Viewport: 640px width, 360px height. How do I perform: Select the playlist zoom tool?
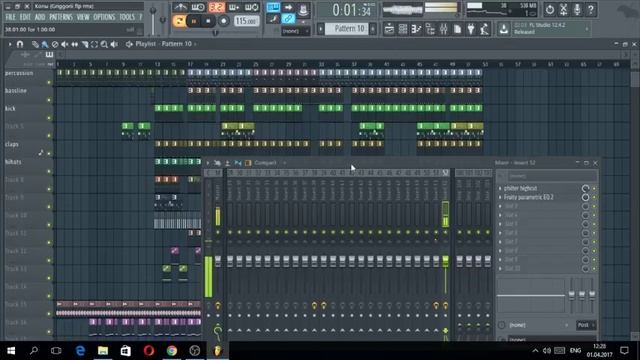tap(104, 44)
